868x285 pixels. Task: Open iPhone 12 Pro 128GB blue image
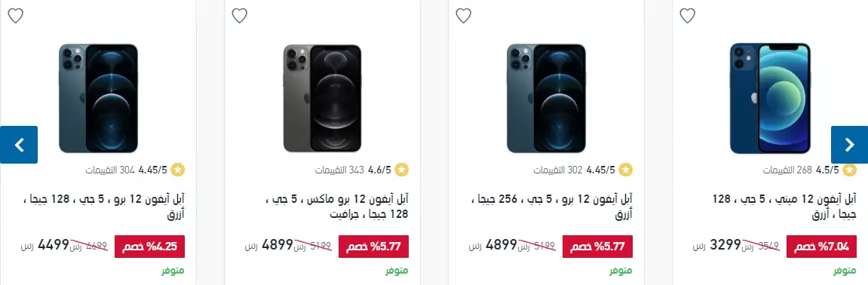pos(98,98)
